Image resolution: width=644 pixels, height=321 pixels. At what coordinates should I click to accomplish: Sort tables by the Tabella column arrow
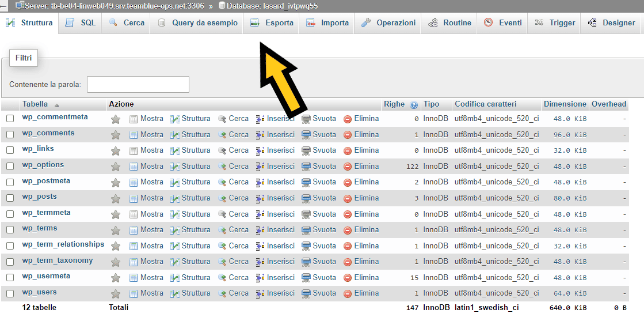point(56,105)
